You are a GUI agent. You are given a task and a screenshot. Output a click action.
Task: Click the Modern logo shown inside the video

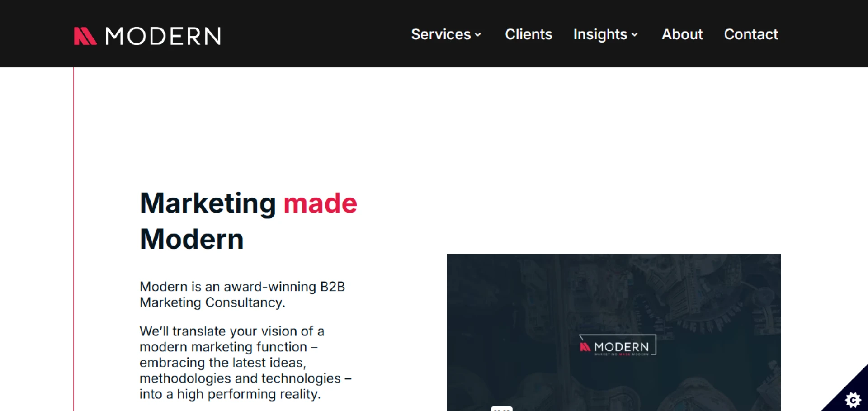click(x=618, y=346)
